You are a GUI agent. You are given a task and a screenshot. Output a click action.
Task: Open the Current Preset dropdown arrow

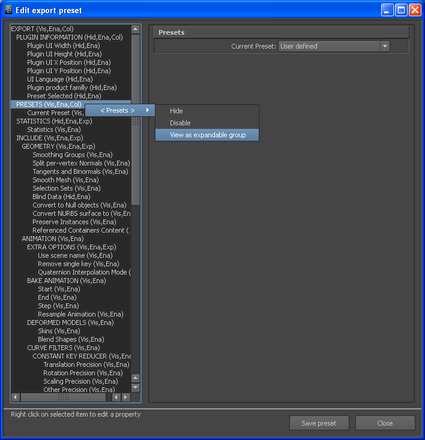pyautogui.click(x=385, y=46)
